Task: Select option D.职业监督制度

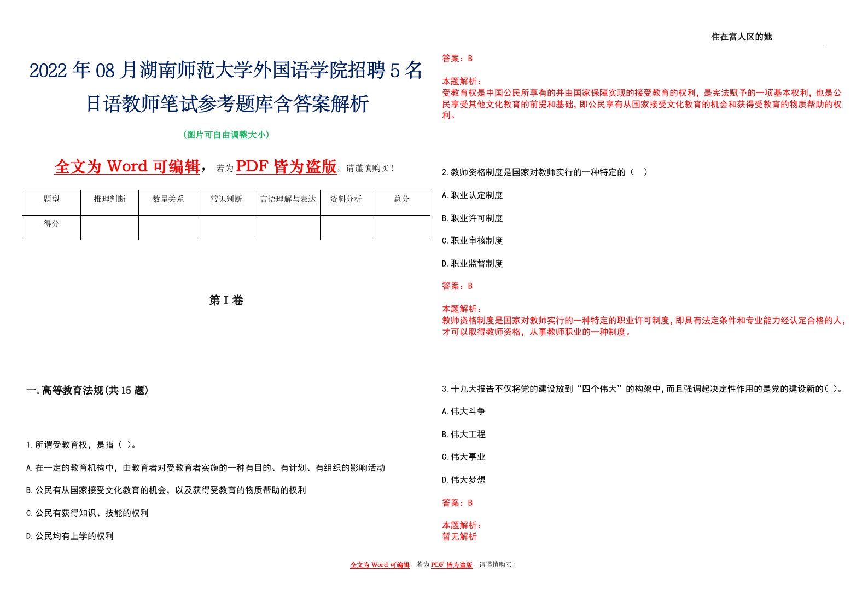Action: 473,264
